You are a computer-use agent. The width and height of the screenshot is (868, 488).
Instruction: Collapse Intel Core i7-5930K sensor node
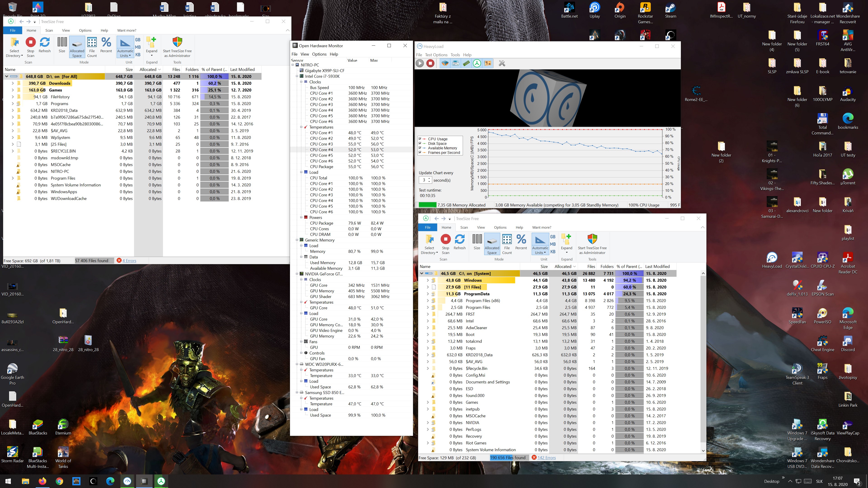coord(297,76)
